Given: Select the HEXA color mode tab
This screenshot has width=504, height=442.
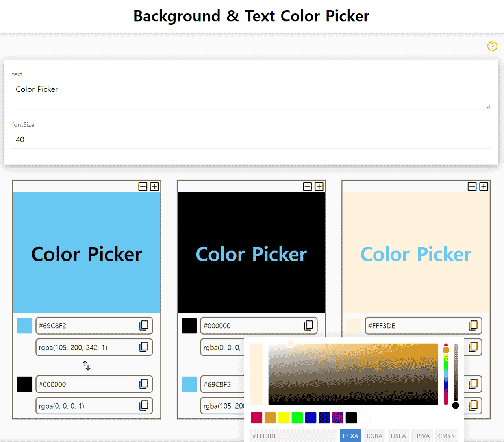Looking at the screenshot, I should pos(350,436).
